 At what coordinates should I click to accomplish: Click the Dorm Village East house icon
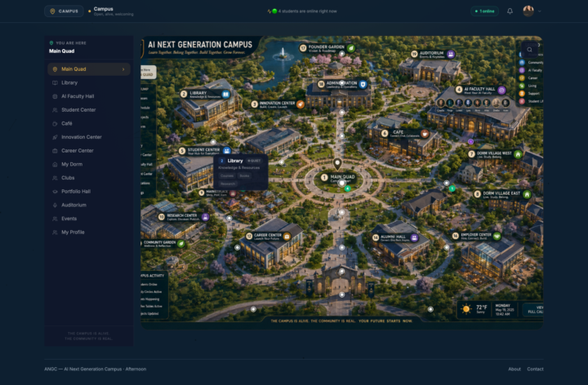[x=527, y=194]
